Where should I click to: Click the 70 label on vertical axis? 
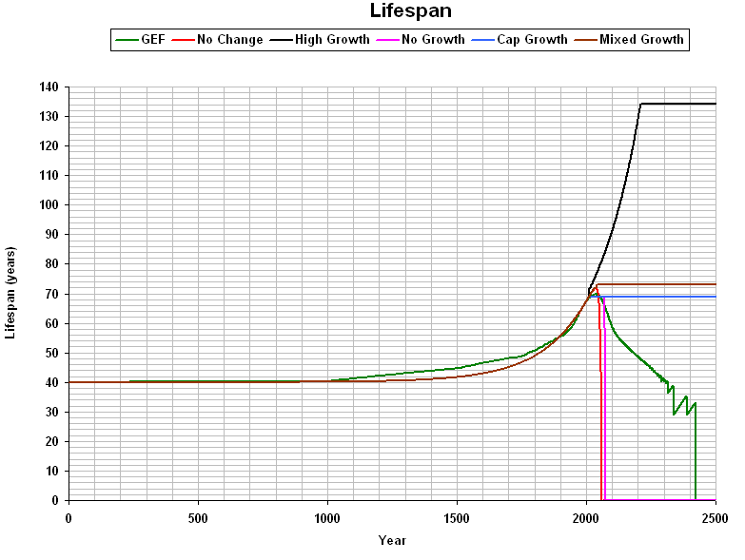tap(51, 294)
